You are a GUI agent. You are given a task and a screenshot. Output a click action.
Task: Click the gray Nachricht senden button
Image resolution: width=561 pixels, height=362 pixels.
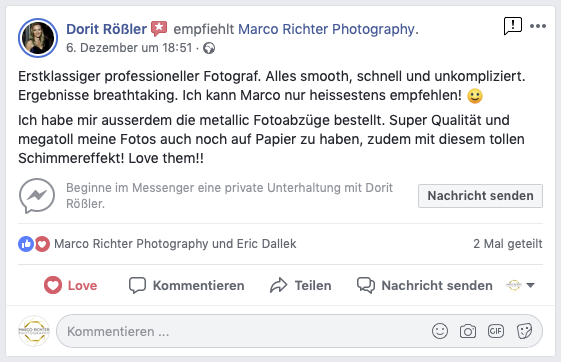click(480, 196)
